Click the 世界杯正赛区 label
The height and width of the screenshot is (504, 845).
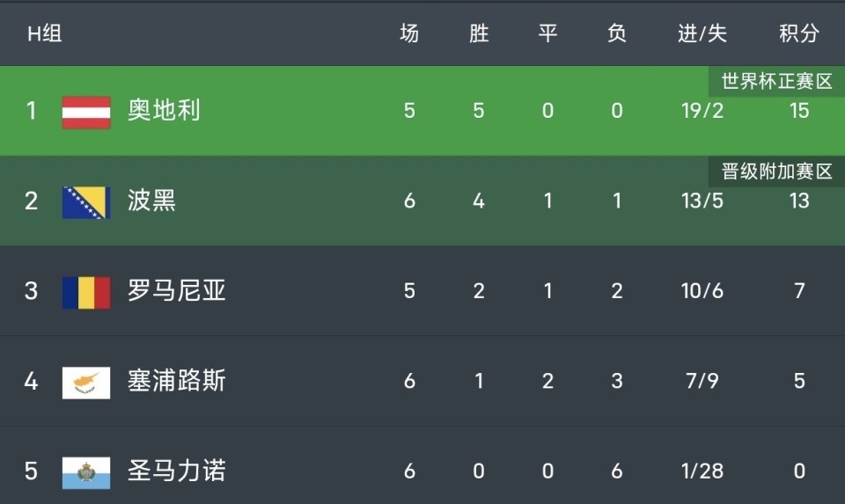[x=776, y=82]
